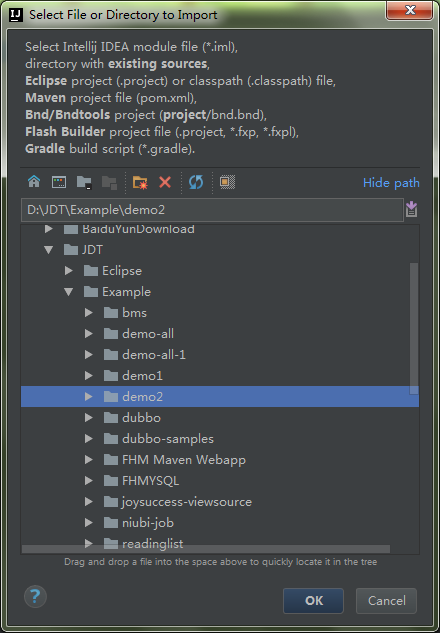Click the IntelliJ IJ logo in the title bar
The width and height of the screenshot is (440, 633).
(x=16, y=15)
